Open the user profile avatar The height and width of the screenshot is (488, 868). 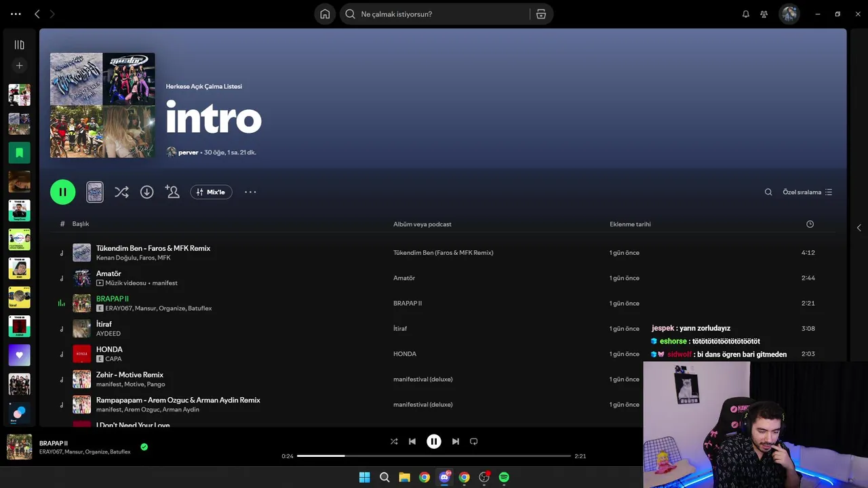click(789, 14)
